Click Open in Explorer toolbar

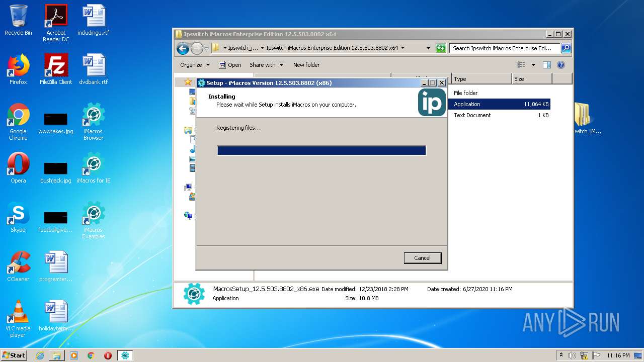[230, 65]
